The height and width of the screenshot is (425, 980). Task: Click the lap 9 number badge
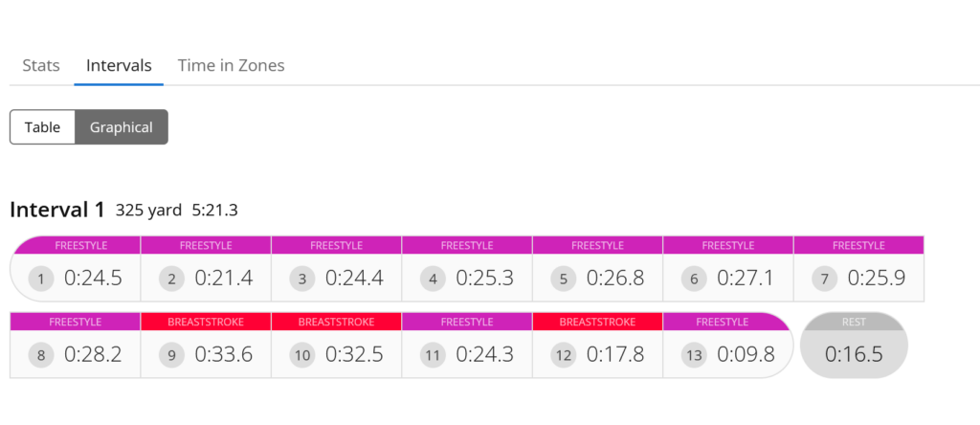tap(172, 355)
